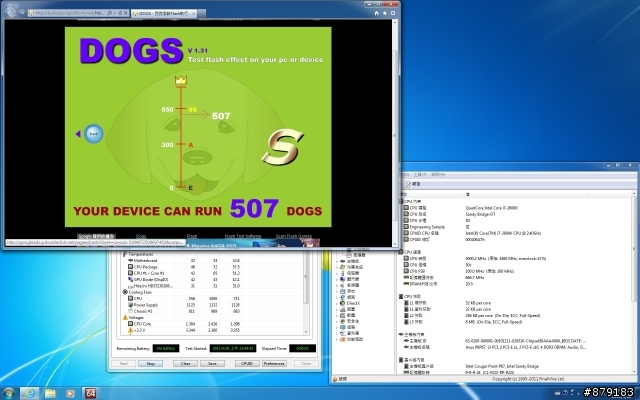Image resolution: width=640 pixels, height=400 pixels.
Task: Select the Power Supply fan icon
Action: [130, 304]
